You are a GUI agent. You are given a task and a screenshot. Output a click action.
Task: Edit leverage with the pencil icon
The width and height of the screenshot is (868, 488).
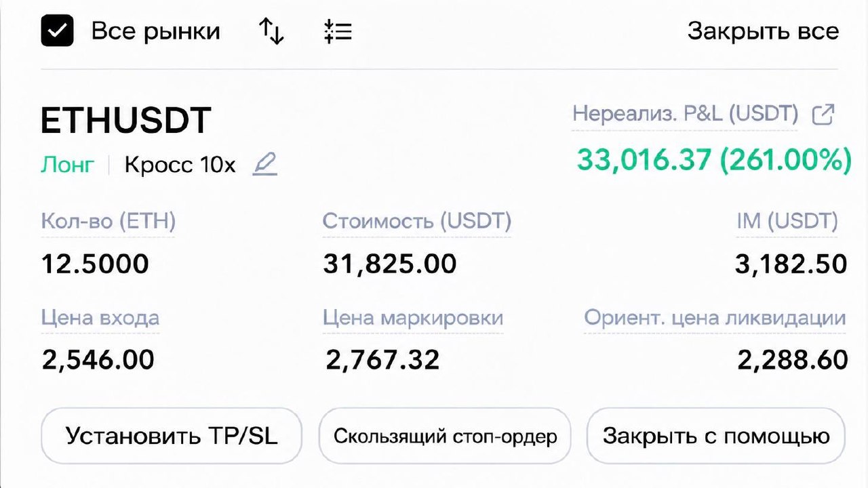[x=265, y=165]
